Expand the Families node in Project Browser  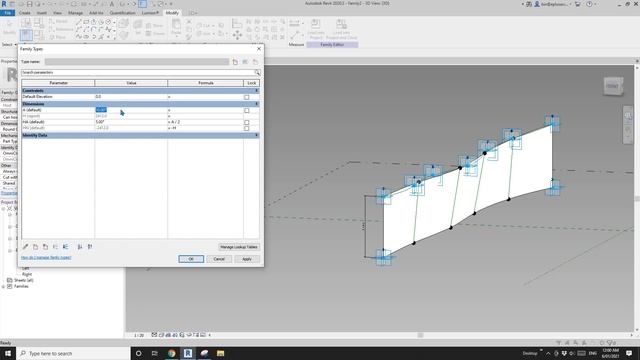[x=4, y=287]
